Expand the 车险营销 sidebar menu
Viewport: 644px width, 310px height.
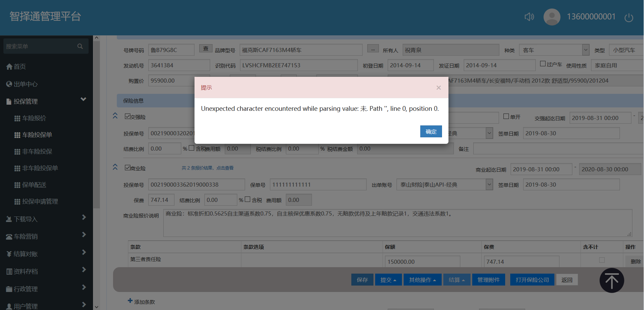47,236
